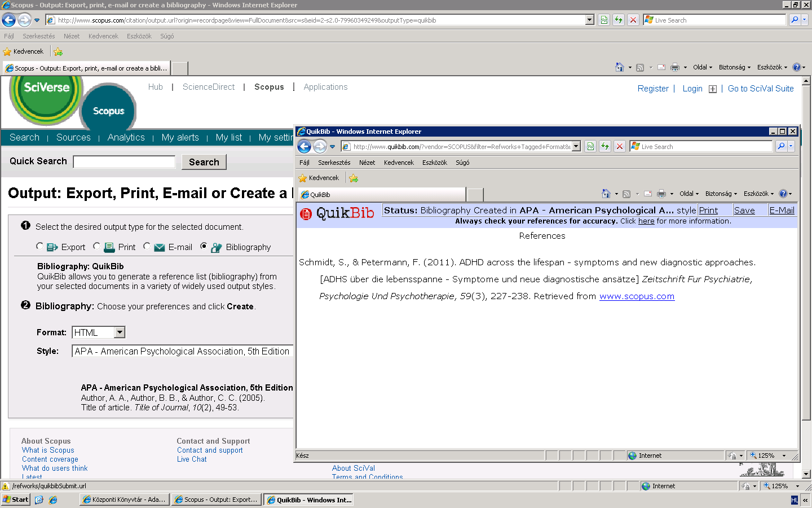
Task: Expand the Eszközök command bar menu in the Scopus window
Action: pyautogui.click(x=772, y=67)
